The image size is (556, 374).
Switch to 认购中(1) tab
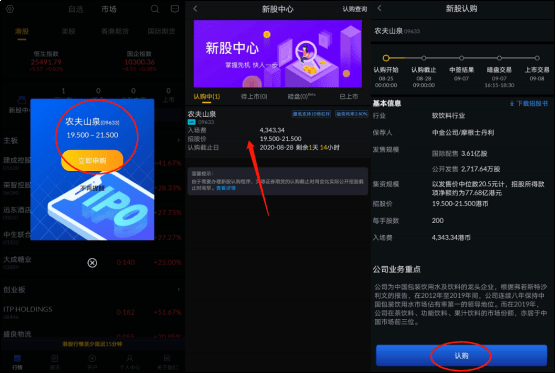[207, 96]
